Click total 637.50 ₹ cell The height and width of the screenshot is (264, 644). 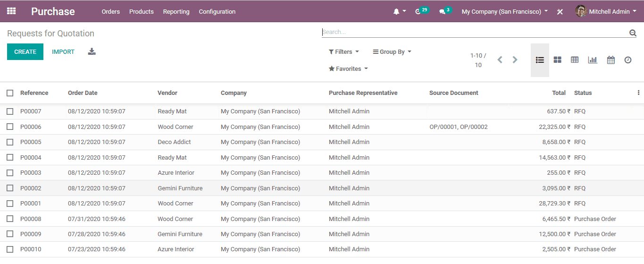click(x=559, y=111)
